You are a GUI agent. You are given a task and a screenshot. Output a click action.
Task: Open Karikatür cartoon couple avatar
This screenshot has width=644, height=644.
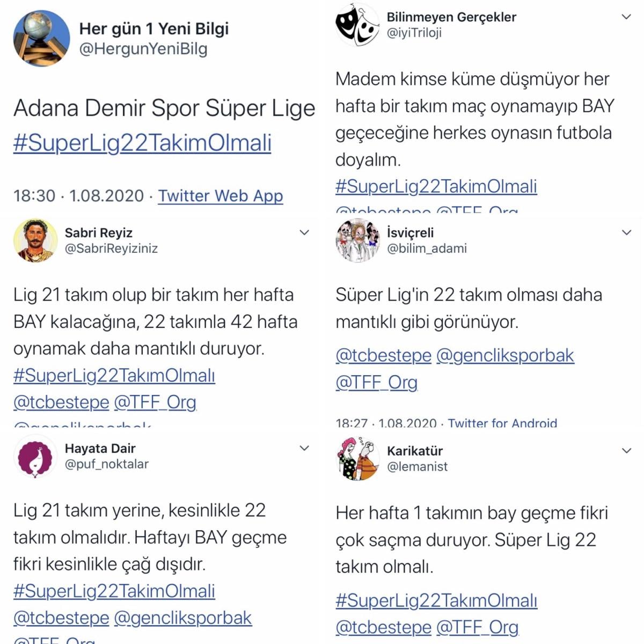click(x=357, y=458)
